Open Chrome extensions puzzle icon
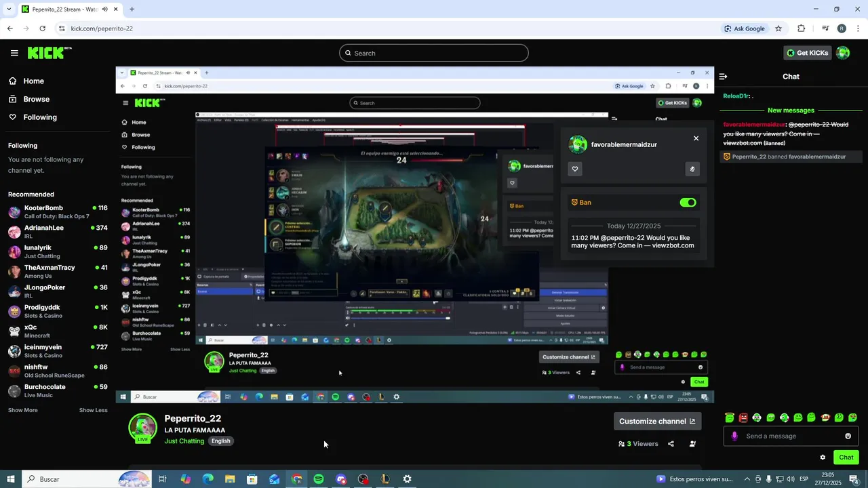 [x=801, y=28]
